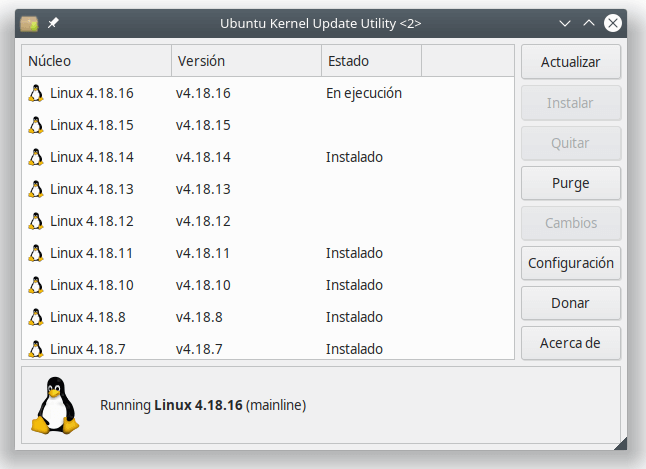
Task: Select the Linux 4.18.13 kernel row
Action: (268, 189)
